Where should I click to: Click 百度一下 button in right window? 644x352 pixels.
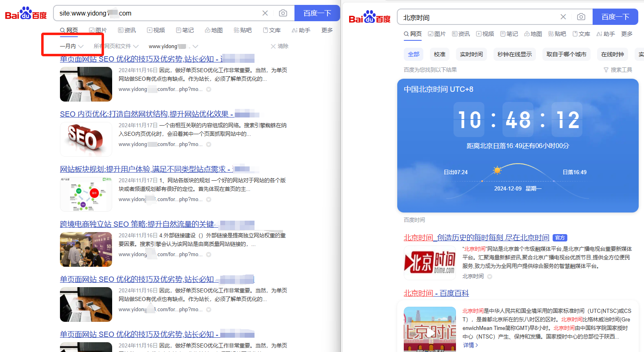coord(615,17)
